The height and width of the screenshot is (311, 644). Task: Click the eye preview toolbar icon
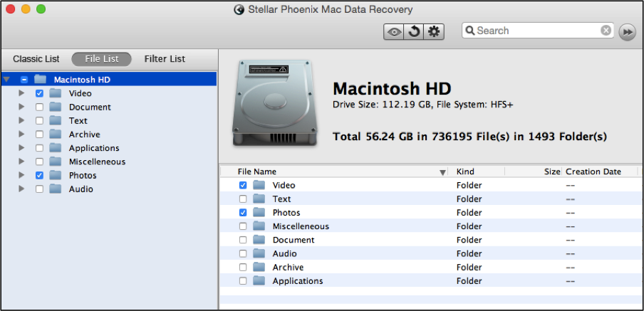tap(394, 31)
